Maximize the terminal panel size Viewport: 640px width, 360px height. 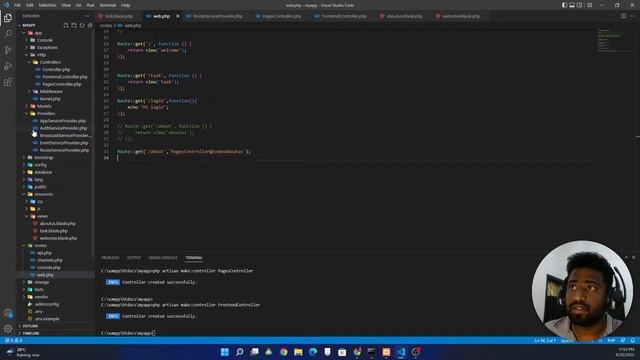pyautogui.click(x=626, y=258)
